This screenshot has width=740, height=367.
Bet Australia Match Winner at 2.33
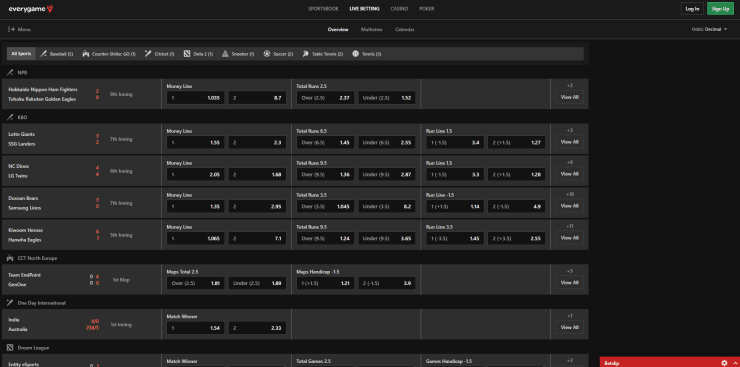[258, 327]
